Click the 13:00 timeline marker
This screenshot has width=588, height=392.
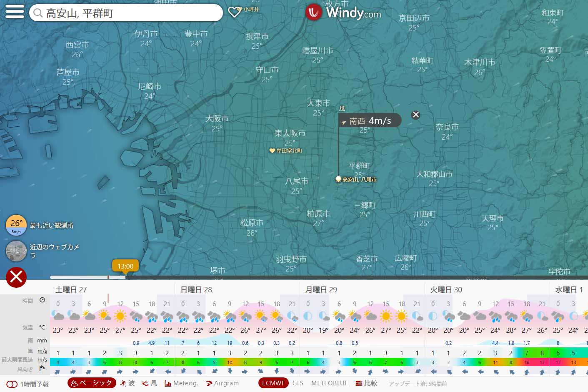pos(125,266)
